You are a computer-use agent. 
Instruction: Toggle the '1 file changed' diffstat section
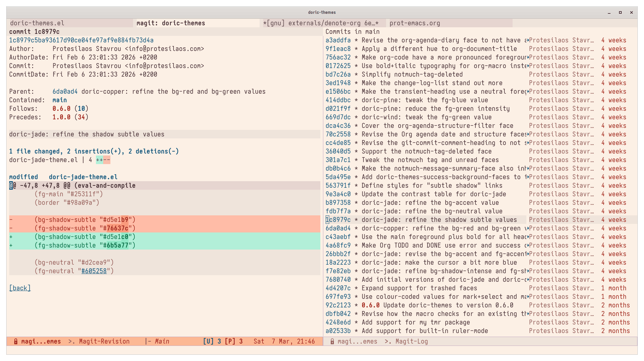coord(94,151)
